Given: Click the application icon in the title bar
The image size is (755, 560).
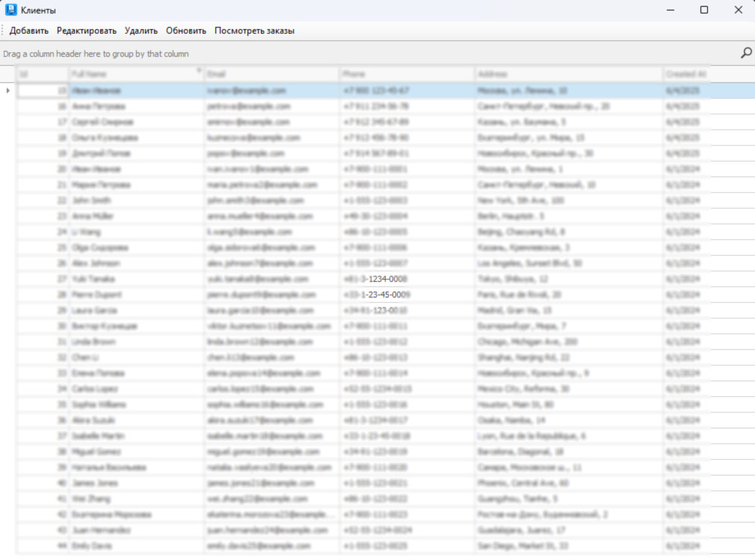Looking at the screenshot, I should [10, 10].
